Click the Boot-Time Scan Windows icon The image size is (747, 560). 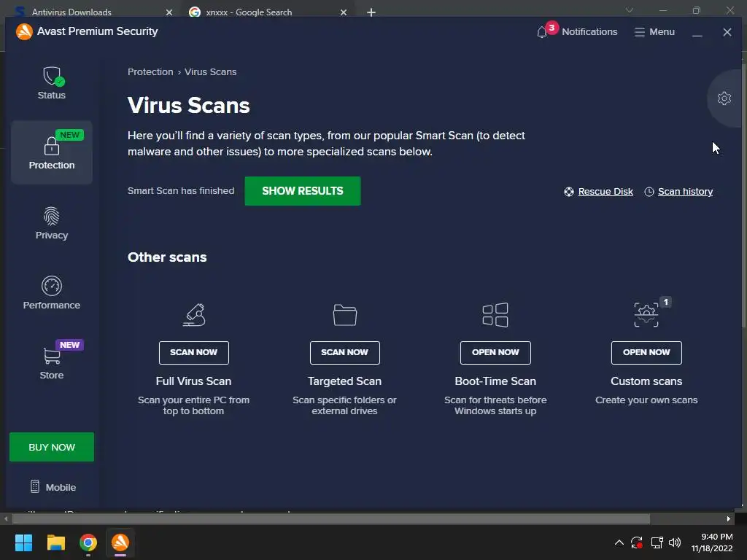point(495,315)
